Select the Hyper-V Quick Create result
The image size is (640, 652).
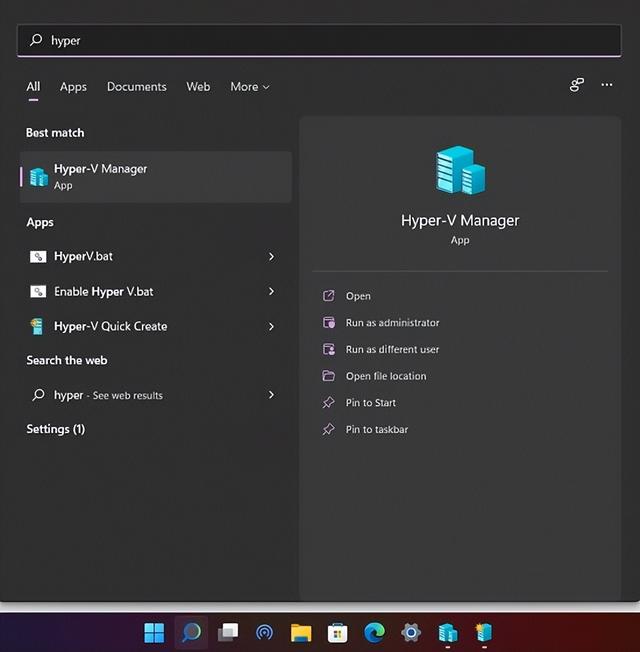click(x=156, y=326)
